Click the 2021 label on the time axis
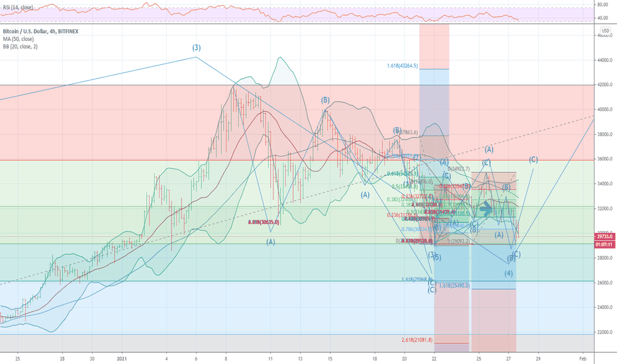The width and height of the screenshot is (617, 364). (122, 359)
